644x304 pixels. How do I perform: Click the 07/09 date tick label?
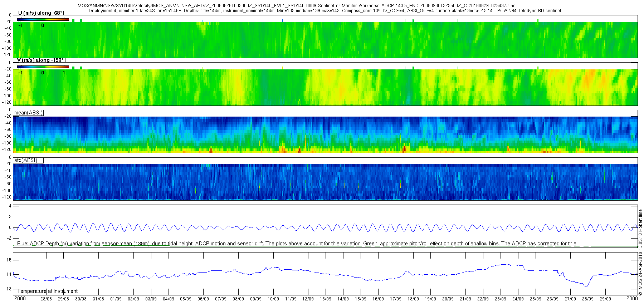click(x=221, y=299)
